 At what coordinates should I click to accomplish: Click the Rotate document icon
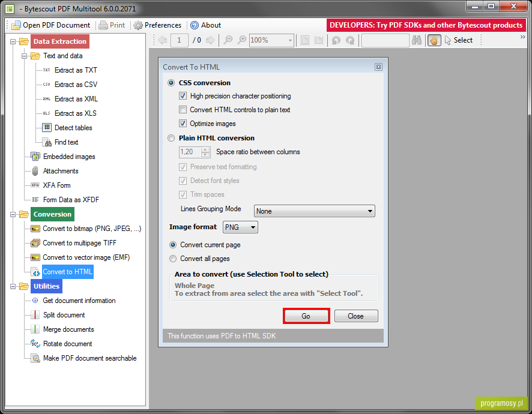click(35, 343)
